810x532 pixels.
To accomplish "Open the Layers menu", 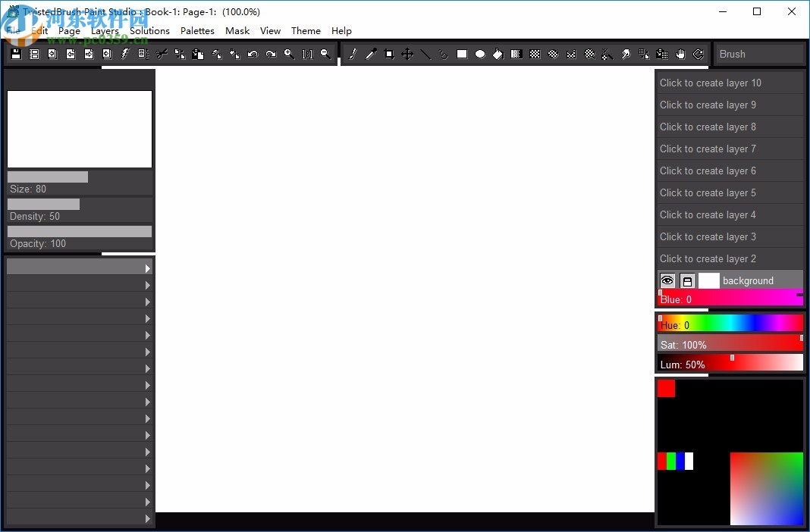I will point(105,30).
